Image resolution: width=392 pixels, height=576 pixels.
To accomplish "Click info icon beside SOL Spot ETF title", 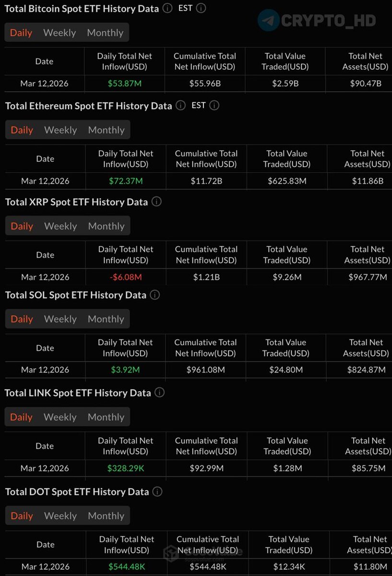I will 155,295.
